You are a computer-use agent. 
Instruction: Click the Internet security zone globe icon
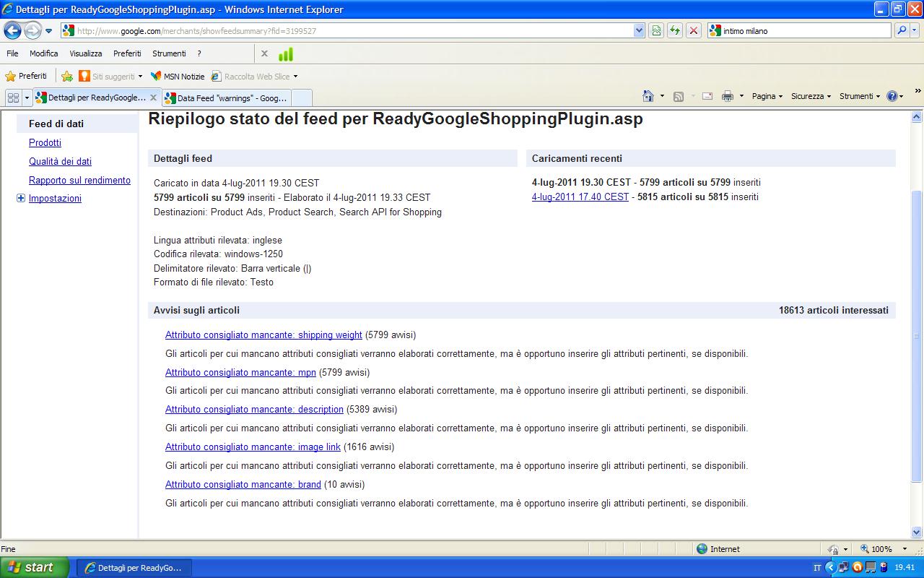tap(702, 549)
